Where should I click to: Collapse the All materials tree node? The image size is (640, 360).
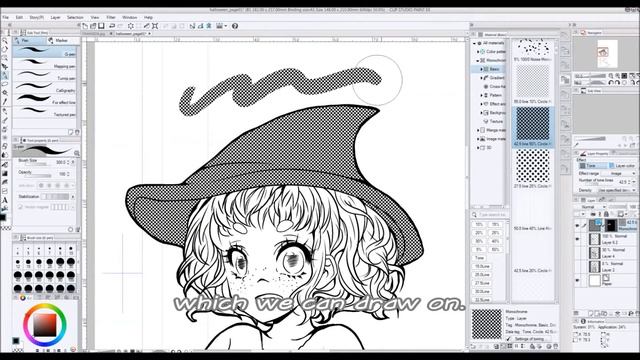pos(475,43)
